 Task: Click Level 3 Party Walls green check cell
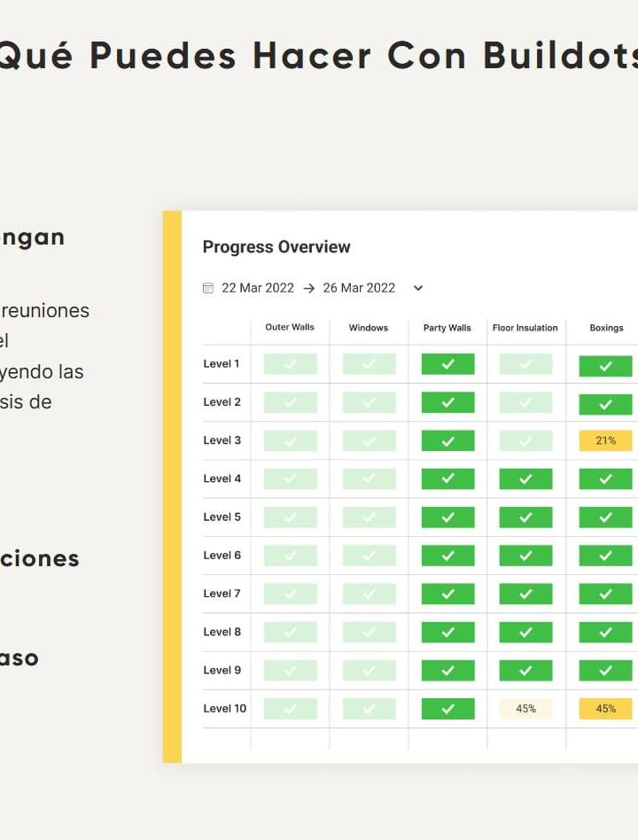(x=447, y=441)
